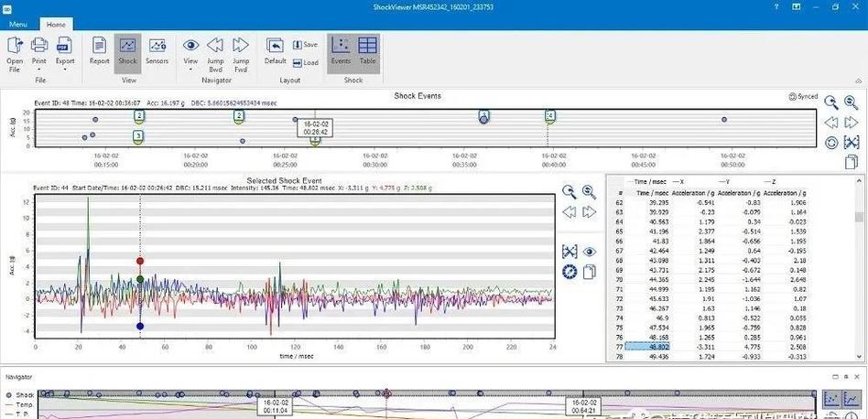Click the Time / msec column header

click(650, 193)
